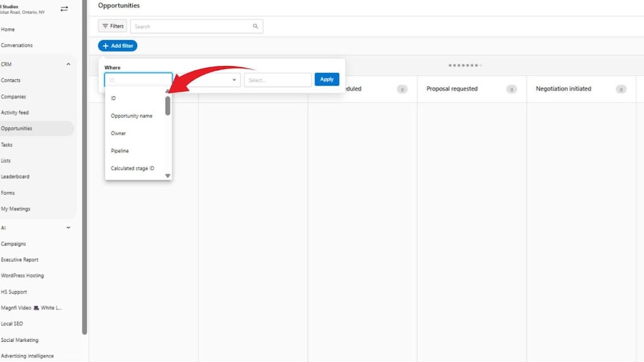The height and width of the screenshot is (362, 644).
Task: Click the dropdown list down arrow
Action: pos(167,176)
